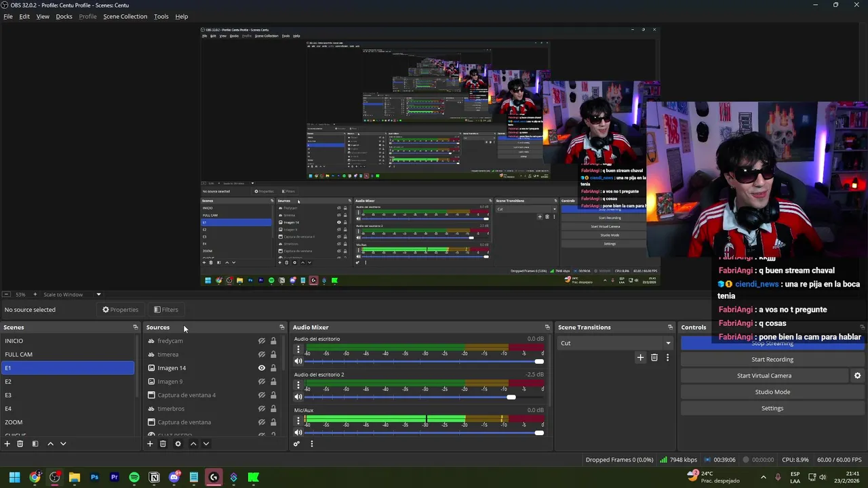The image size is (868, 488).
Task: Open transition properties three-dot menu
Action: click(667, 357)
